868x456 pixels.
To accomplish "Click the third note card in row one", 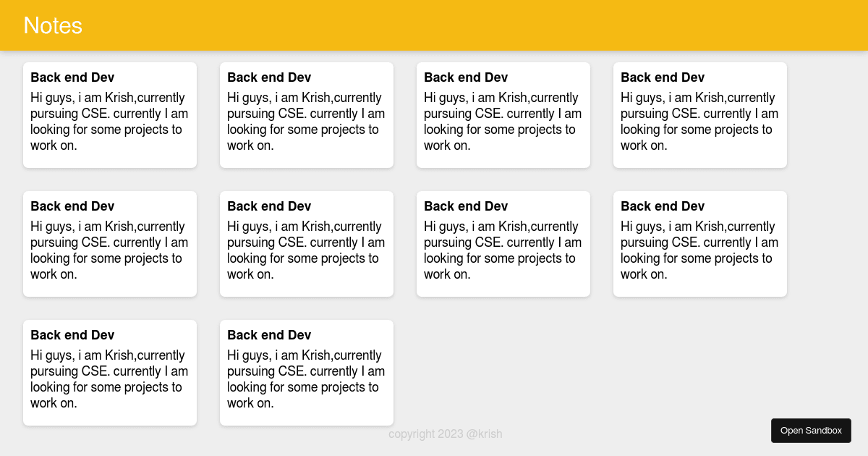I will coord(503,114).
